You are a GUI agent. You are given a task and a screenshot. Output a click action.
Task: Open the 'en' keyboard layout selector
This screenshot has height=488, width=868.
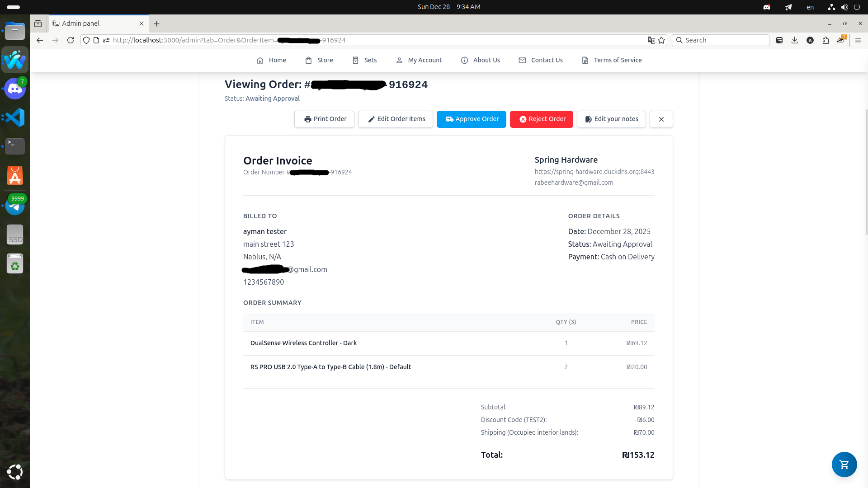810,7
